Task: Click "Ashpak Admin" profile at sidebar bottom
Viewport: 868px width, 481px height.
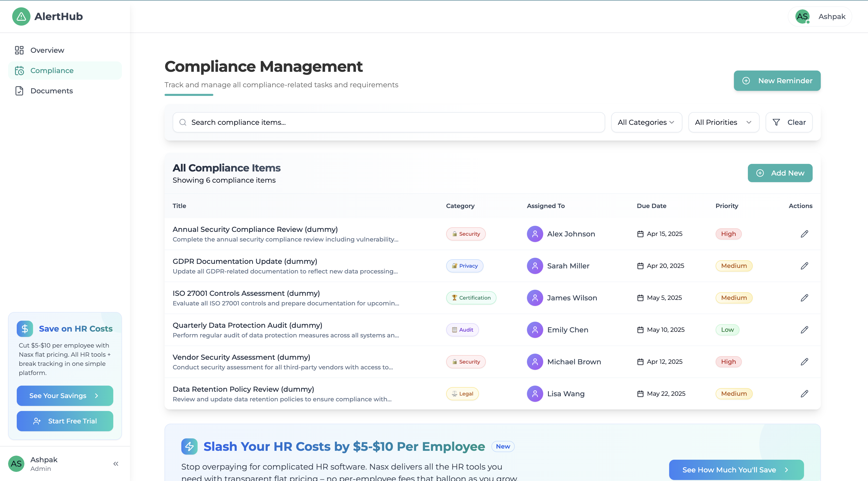Action: [44, 464]
